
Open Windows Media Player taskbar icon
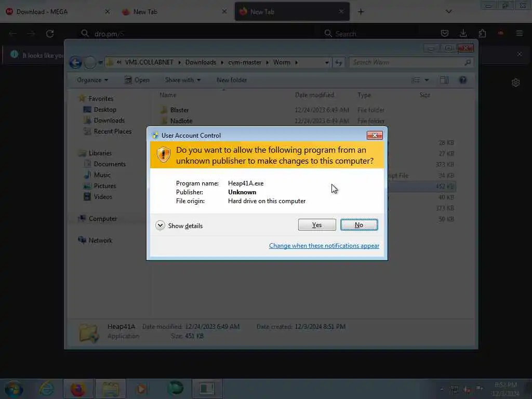[142, 389]
